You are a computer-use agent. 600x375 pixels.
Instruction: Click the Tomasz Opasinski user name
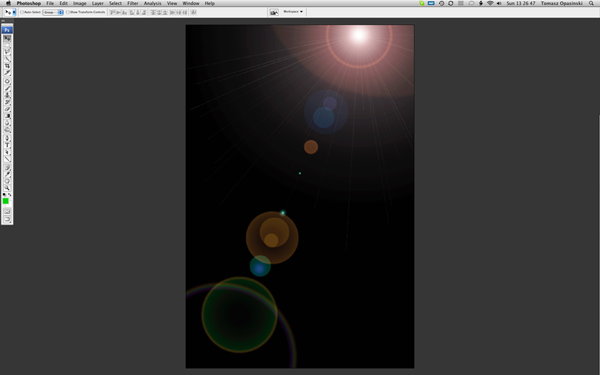pyautogui.click(x=561, y=3)
